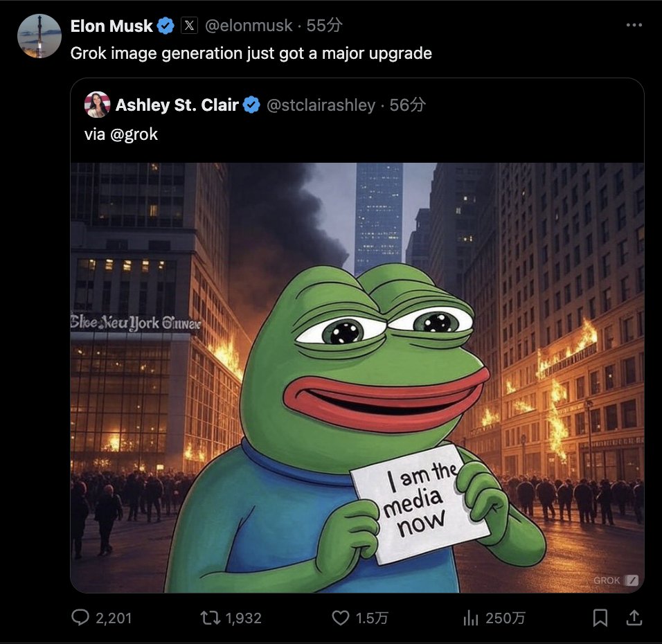The height and width of the screenshot is (644, 662).
Task: Click the Elon Musk display name
Action: [x=111, y=26]
